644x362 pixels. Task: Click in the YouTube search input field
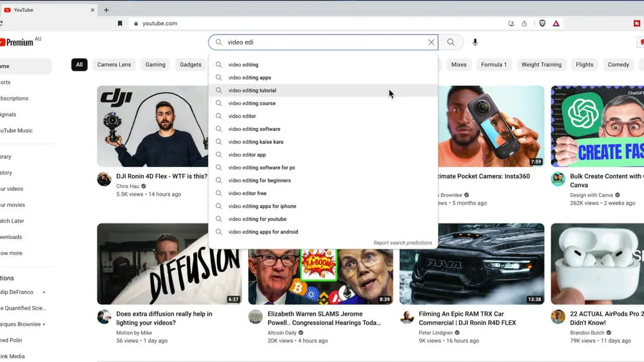(x=322, y=43)
